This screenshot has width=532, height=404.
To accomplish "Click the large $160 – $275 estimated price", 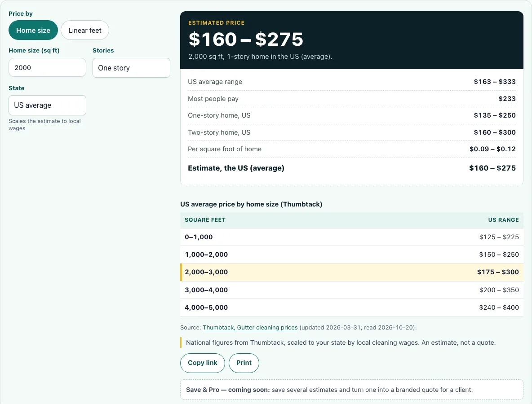I will (246, 40).
